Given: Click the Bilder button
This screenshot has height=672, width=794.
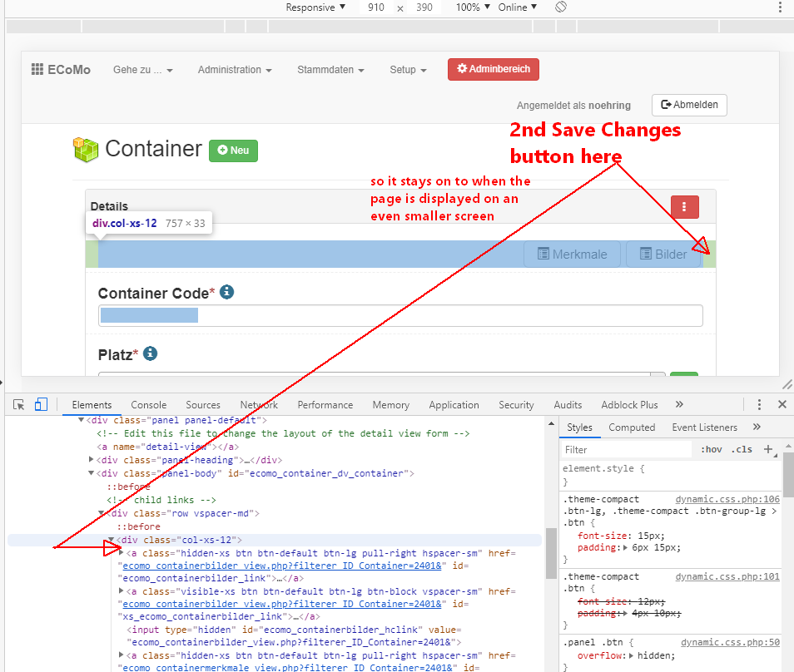Looking at the screenshot, I should (x=663, y=254).
